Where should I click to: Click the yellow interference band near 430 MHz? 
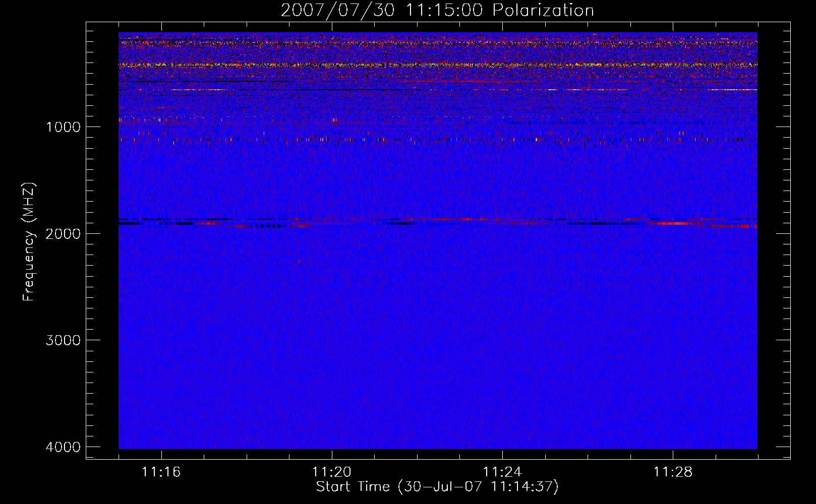coord(438,65)
